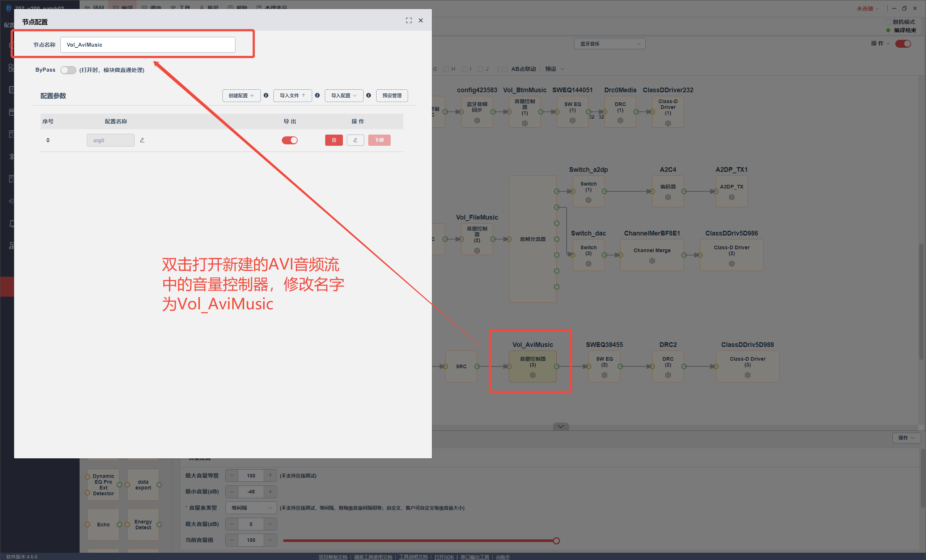Image resolution: width=926 pixels, height=560 pixels.
Task: Open the 预设 dropdown
Action: 555,69
